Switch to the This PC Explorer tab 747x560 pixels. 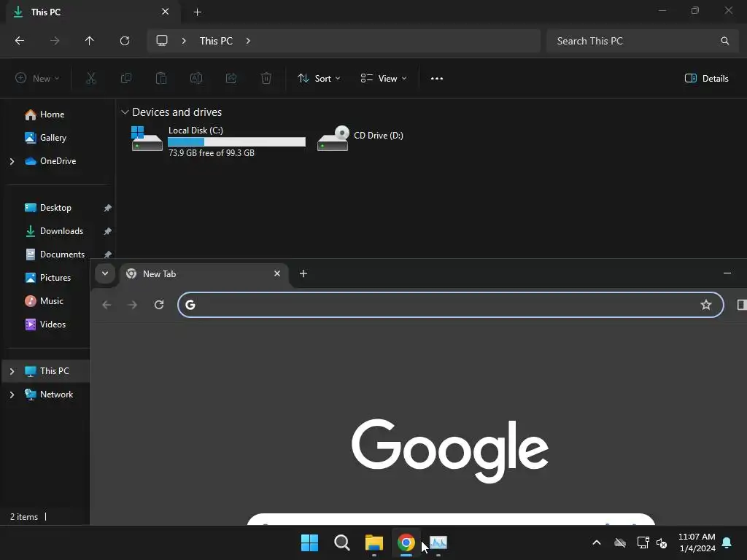(x=93, y=12)
